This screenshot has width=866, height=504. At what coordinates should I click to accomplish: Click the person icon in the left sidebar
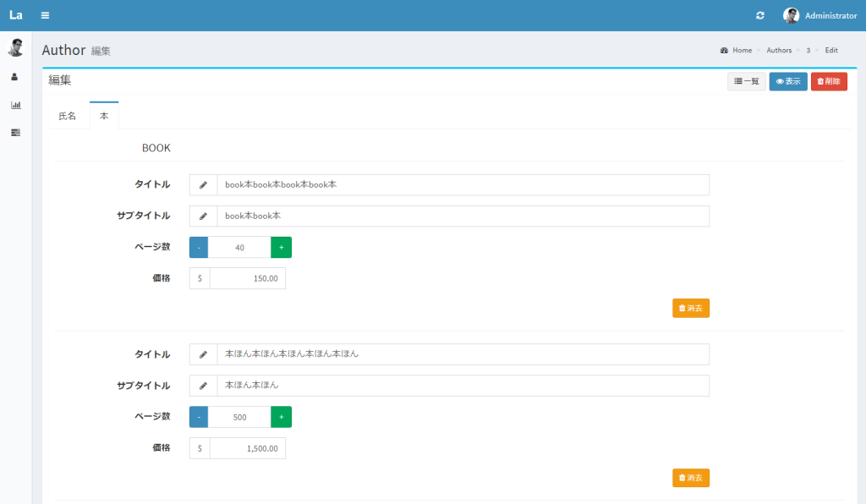tap(15, 76)
